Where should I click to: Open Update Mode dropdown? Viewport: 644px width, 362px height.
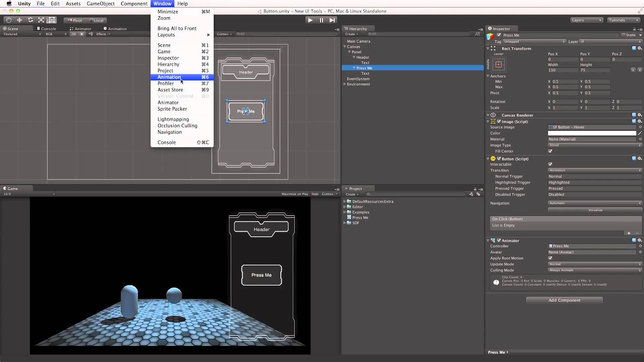point(595,264)
